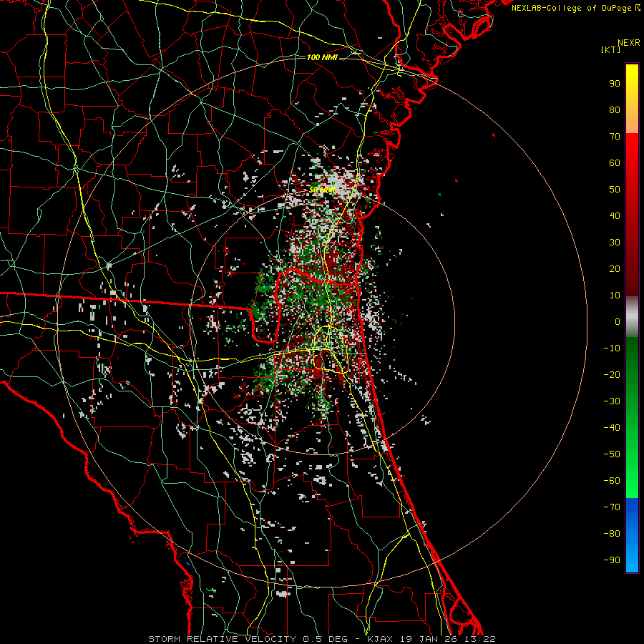Select the 90 value on velocity scale
Image resolution: width=644 pixels, height=644 pixels.
(615, 84)
